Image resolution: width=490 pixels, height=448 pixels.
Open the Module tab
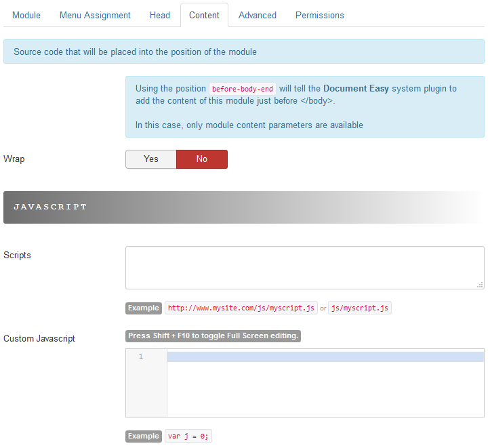pos(26,15)
